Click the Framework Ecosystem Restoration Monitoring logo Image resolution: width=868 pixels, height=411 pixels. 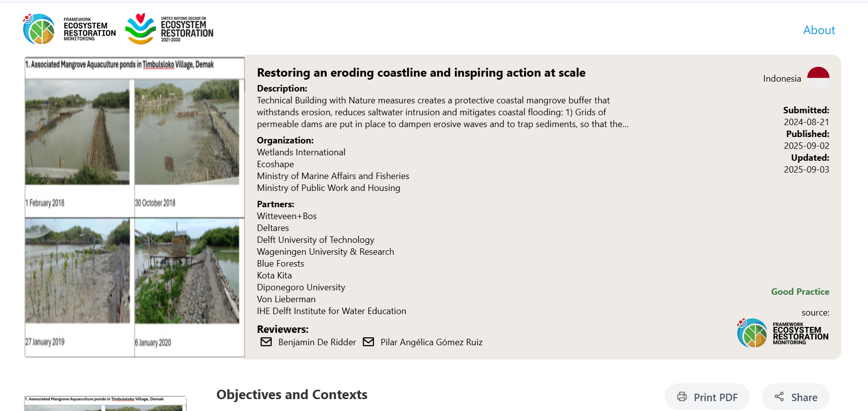(x=69, y=29)
